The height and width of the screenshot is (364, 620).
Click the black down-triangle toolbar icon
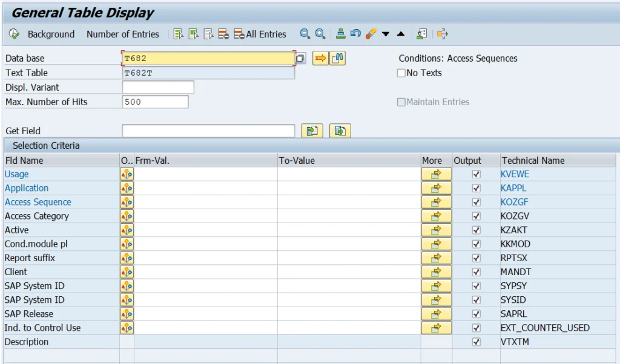(x=386, y=34)
